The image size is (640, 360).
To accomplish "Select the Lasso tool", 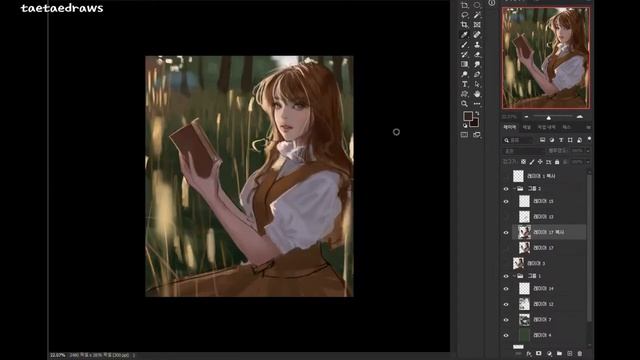I will tap(464, 15).
